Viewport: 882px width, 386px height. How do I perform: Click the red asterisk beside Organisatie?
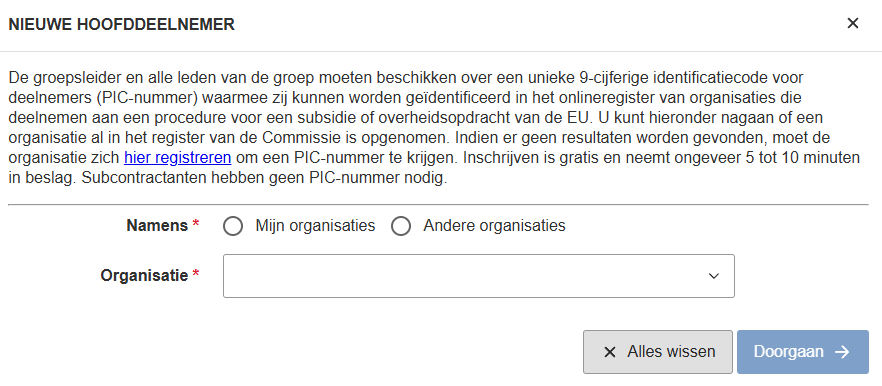[196, 275]
